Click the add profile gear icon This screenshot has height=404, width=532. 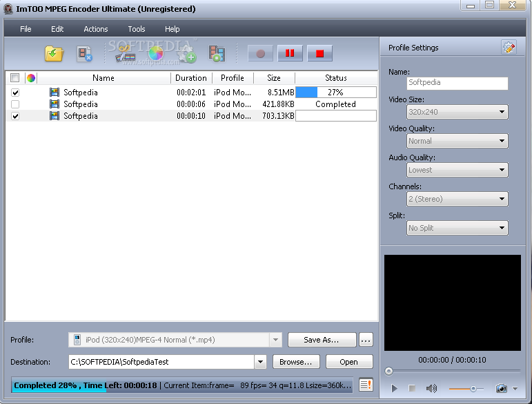(187, 55)
